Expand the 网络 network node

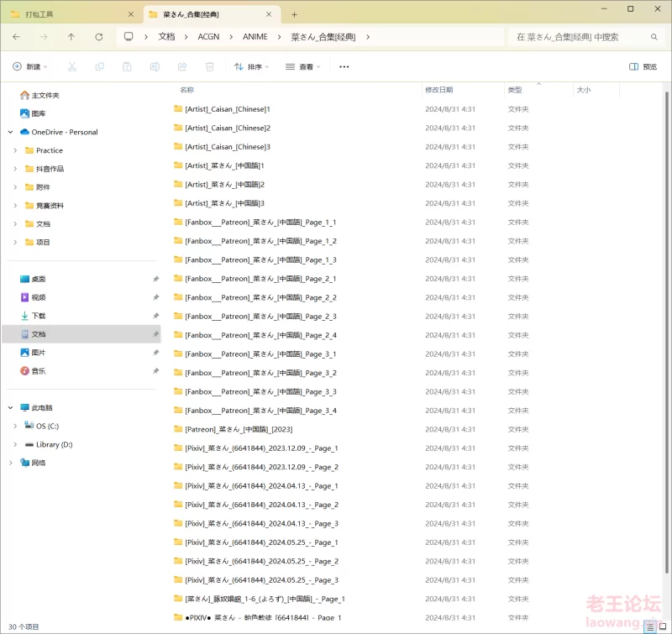10,463
